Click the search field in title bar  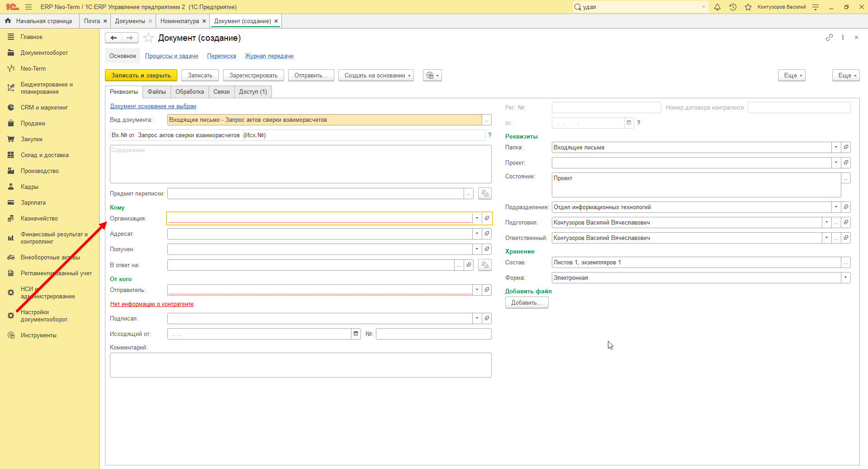pos(640,7)
